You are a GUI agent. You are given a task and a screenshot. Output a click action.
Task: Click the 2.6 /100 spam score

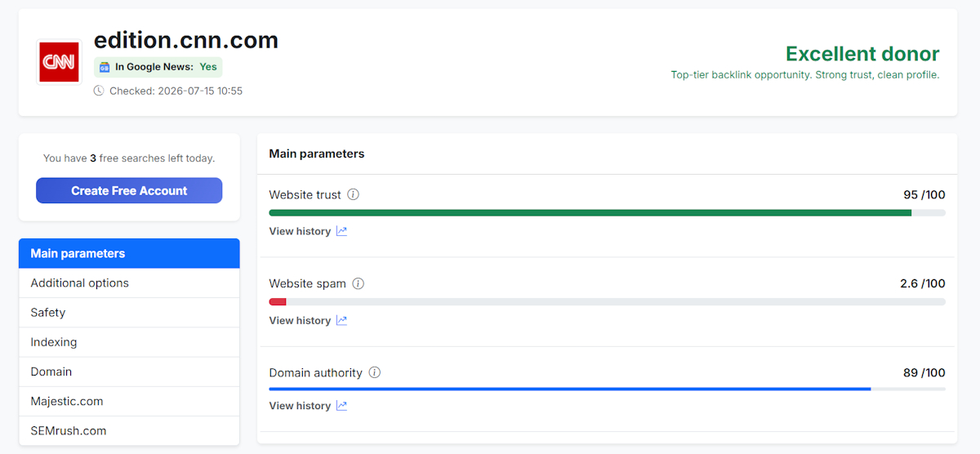coord(923,283)
